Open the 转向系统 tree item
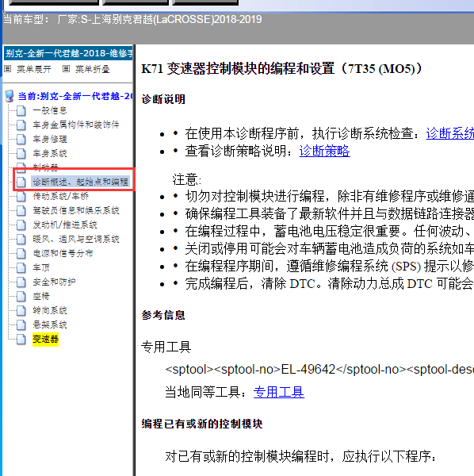 tap(50, 310)
